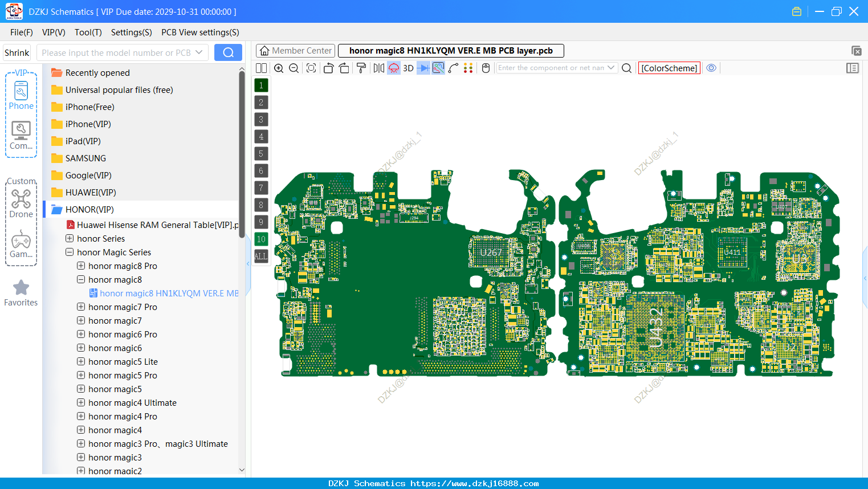Expand the honor magic5 Lite node

coord(81,361)
